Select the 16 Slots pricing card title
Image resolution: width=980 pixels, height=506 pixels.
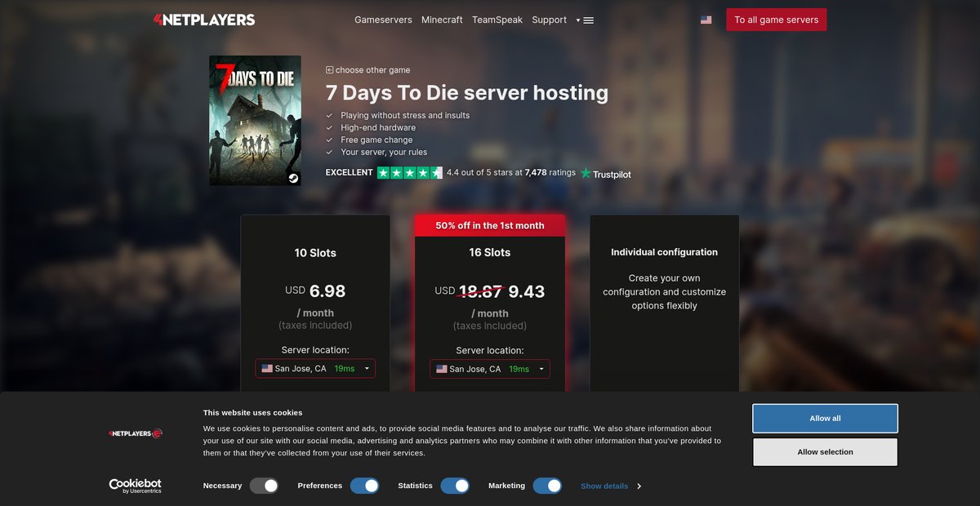[x=490, y=253]
